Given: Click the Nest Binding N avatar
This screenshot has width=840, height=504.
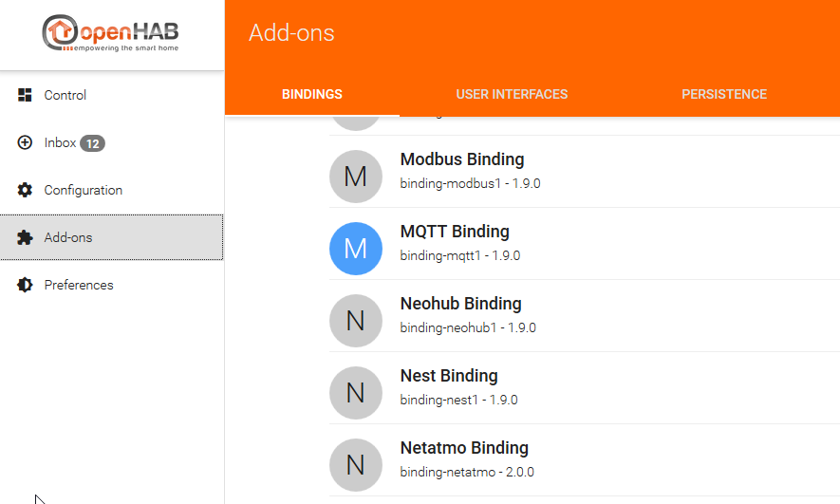Looking at the screenshot, I should (x=356, y=393).
